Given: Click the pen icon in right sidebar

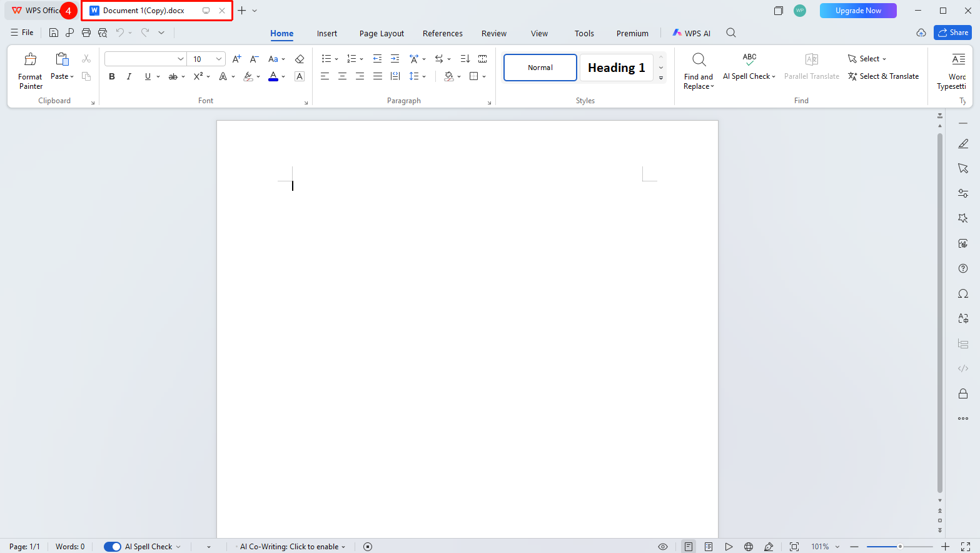Looking at the screenshot, I should click(963, 144).
